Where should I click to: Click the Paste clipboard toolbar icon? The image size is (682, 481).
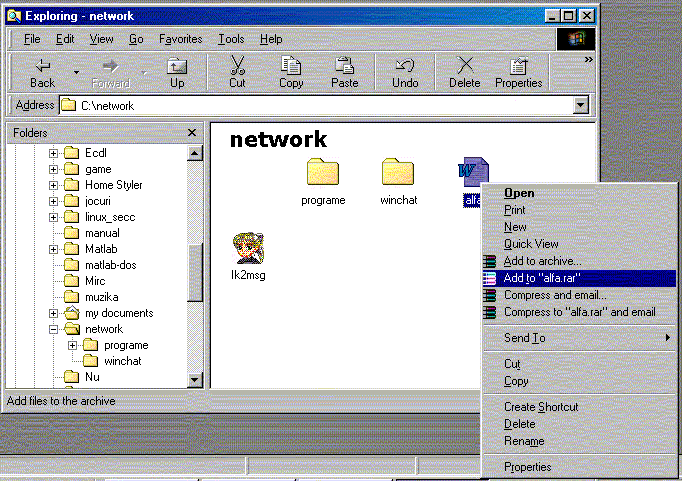tap(345, 66)
